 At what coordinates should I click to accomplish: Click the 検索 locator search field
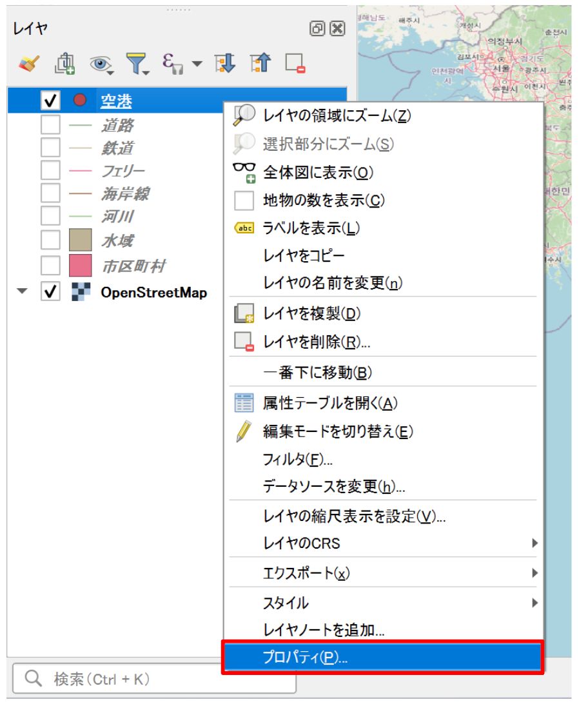pyautogui.click(x=154, y=679)
